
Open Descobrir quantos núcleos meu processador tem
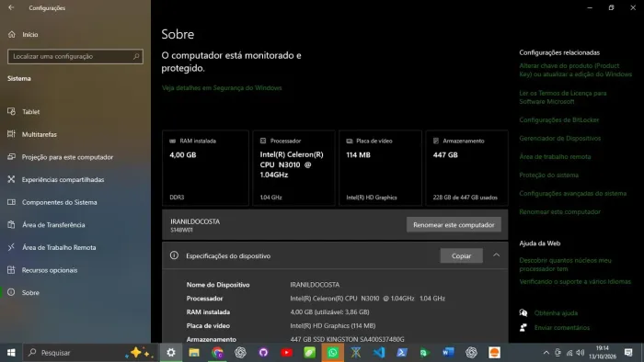click(x=565, y=265)
